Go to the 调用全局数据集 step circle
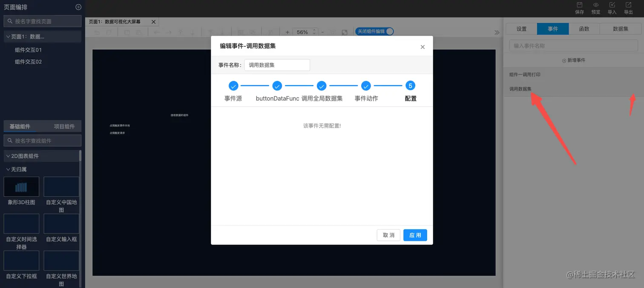 point(322,86)
